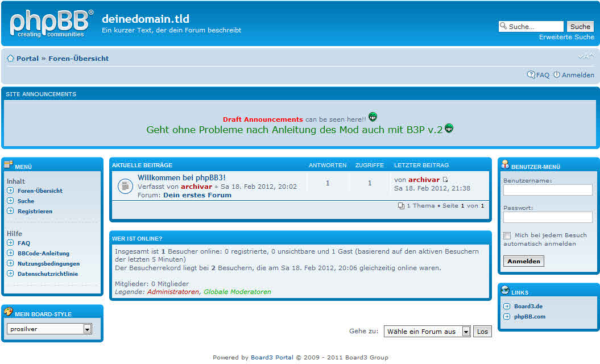The width and height of the screenshot is (600, 364).
Task: Open the Erweiterte Suche link
Action: pyautogui.click(x=566, y=37)
